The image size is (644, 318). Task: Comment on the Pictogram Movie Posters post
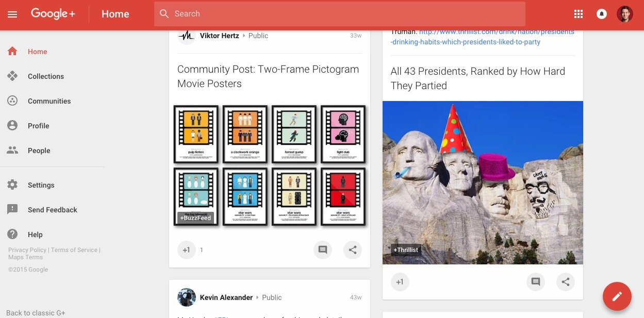(323, 250)
